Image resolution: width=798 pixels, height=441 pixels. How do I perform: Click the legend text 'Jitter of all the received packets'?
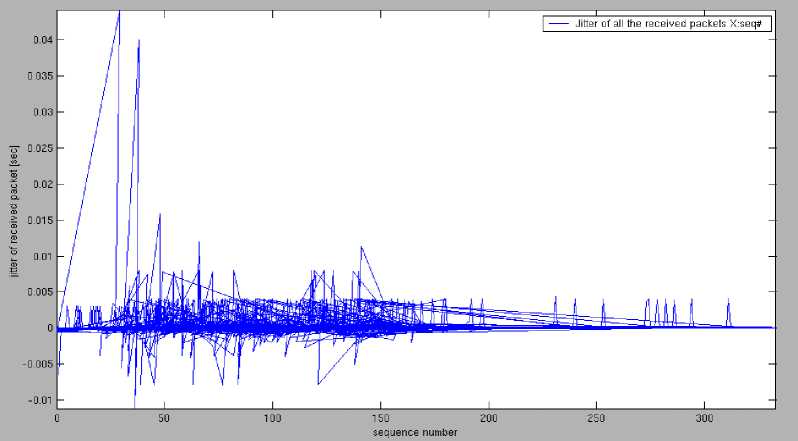648,24
